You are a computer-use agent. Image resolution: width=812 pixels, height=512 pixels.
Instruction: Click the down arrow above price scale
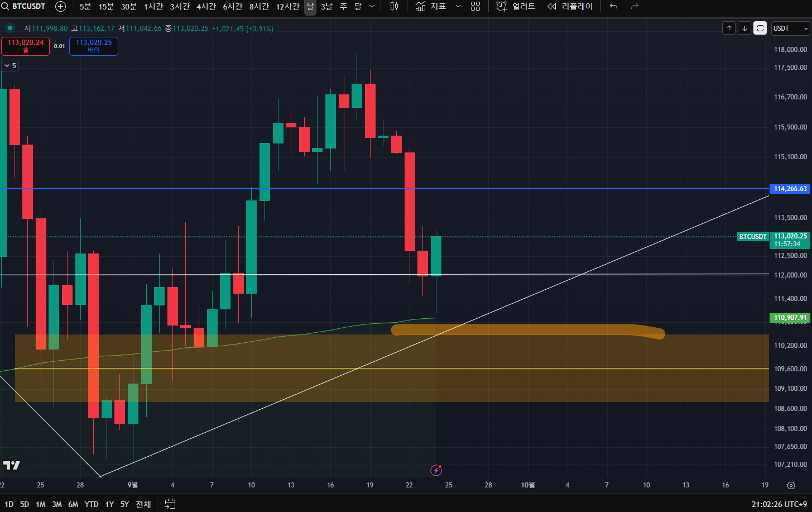[x=744, y=28]
